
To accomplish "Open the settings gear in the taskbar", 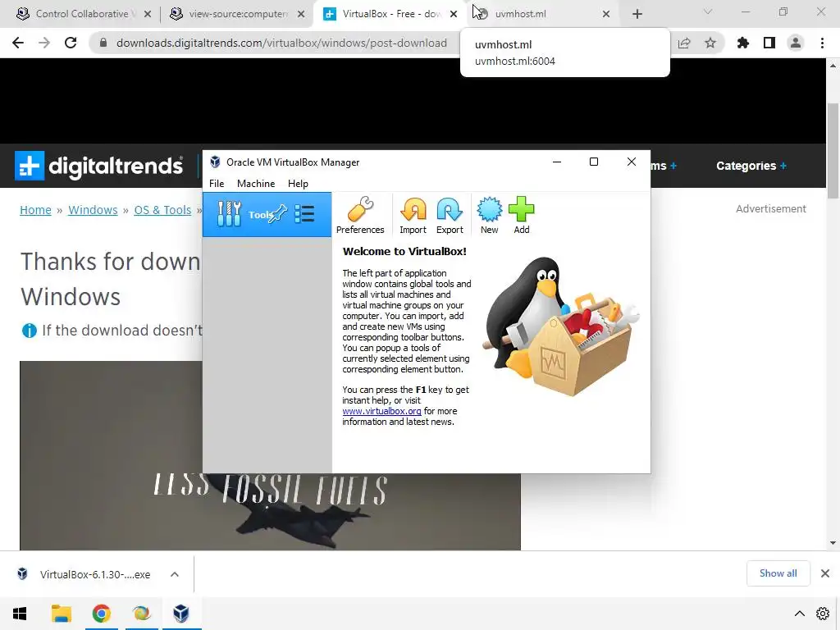I will click(x=823, y=614).
